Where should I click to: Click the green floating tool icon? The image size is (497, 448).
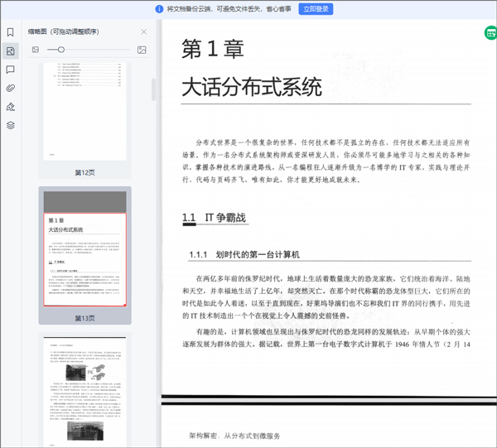490,33
